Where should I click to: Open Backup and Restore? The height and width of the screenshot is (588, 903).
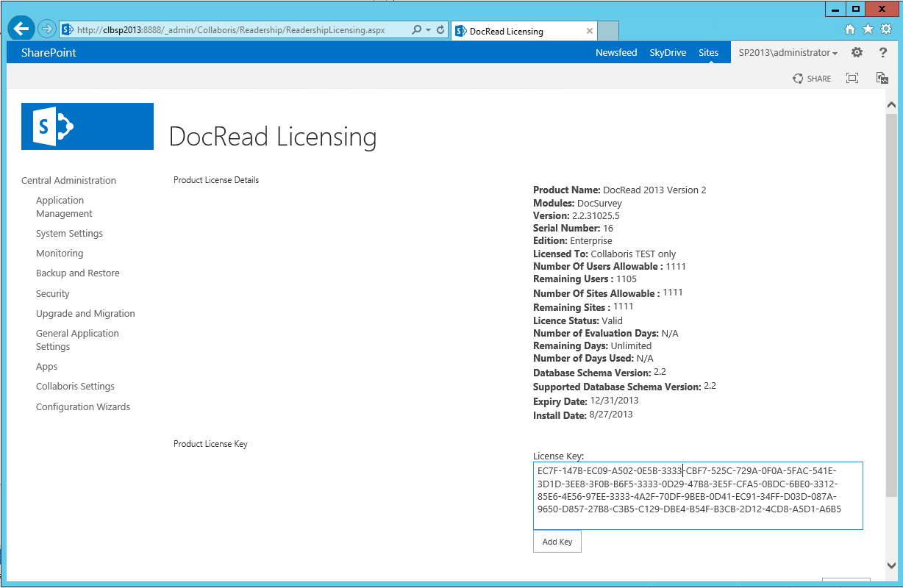pos(77,273)
